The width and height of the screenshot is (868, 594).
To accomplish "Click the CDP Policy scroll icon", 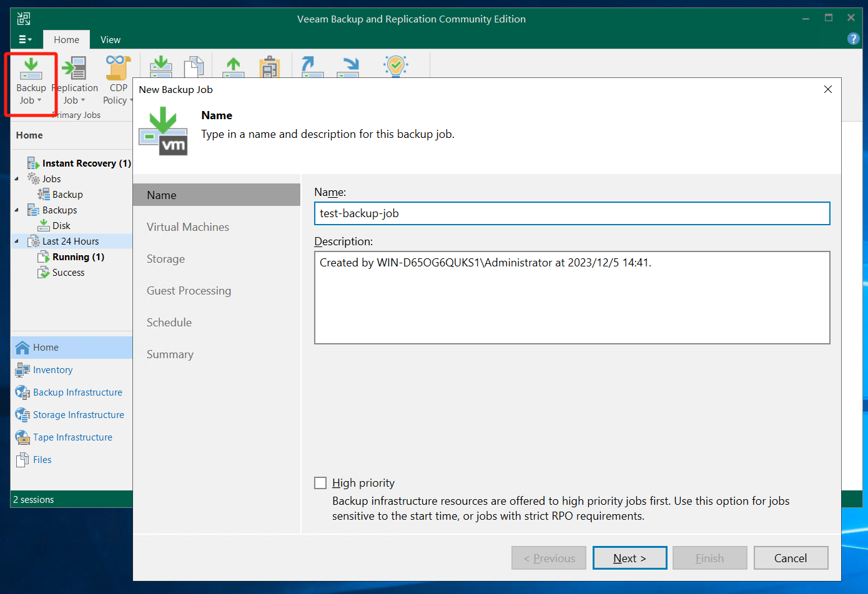I will point(118,68).
